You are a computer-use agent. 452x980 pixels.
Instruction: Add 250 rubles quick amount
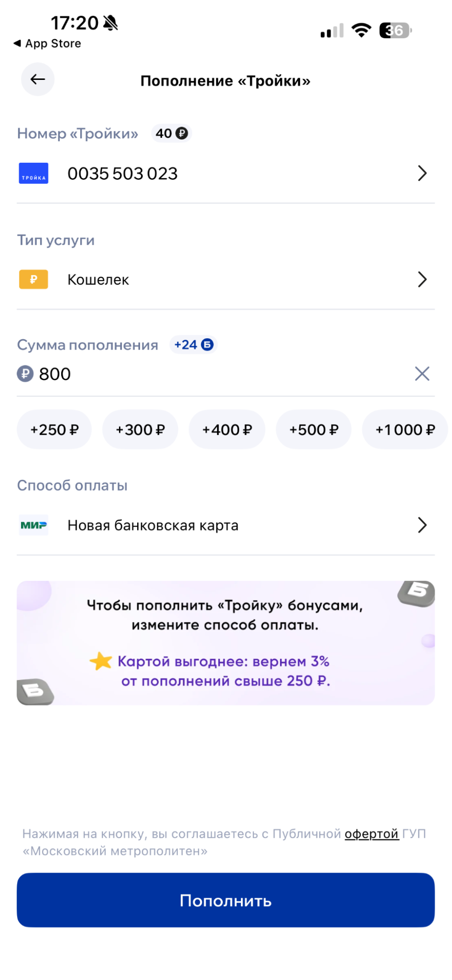click(54, 430)
